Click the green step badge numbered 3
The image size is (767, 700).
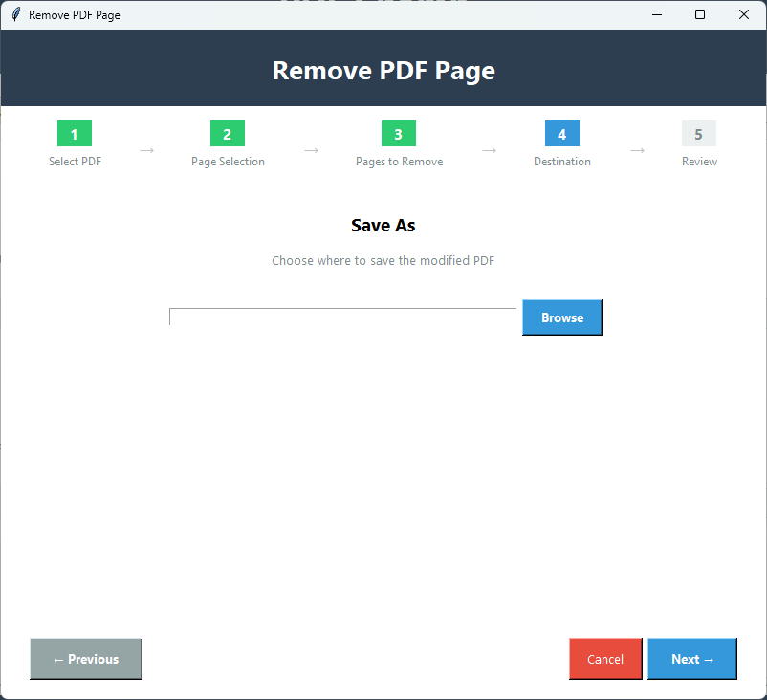[x=398, y=134]
